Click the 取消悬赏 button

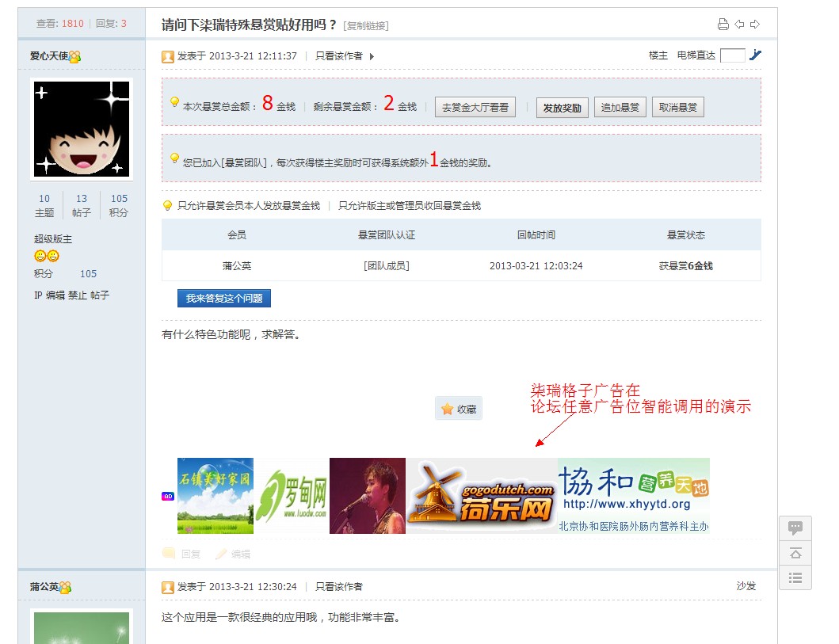click(x=678, y=108)
